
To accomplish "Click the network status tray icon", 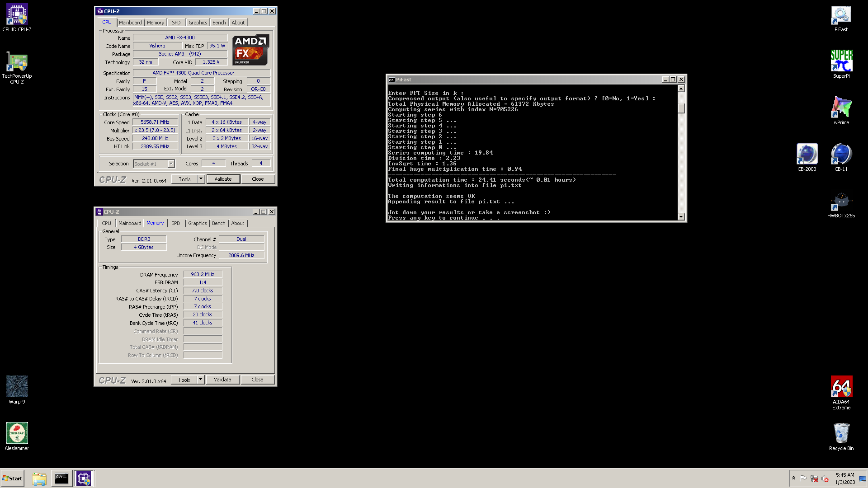I will (x=814, y=479).
